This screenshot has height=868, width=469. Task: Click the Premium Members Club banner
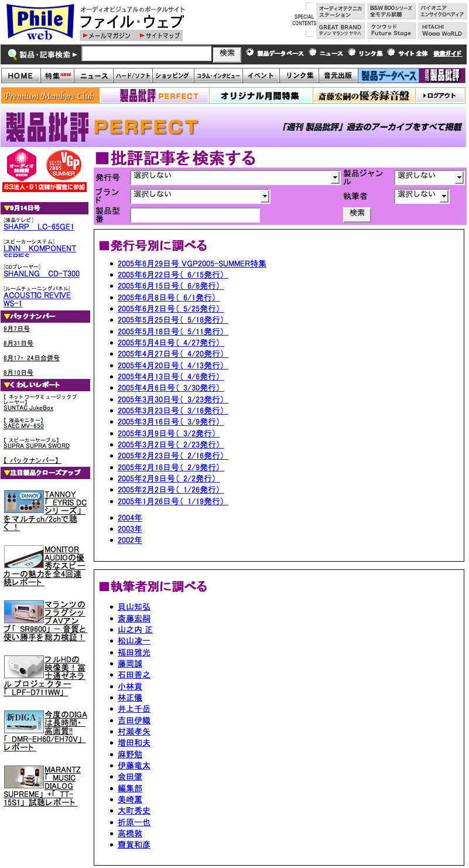point(49,96)
